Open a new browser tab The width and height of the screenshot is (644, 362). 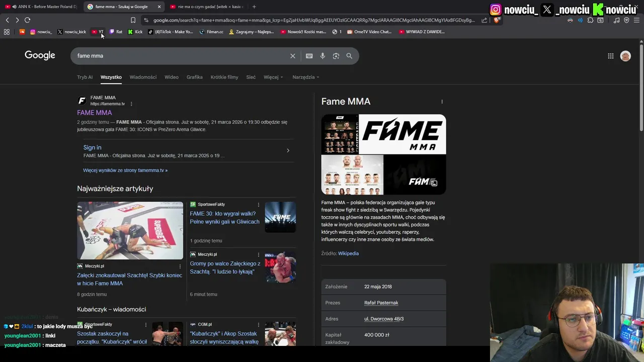(254, 7)
